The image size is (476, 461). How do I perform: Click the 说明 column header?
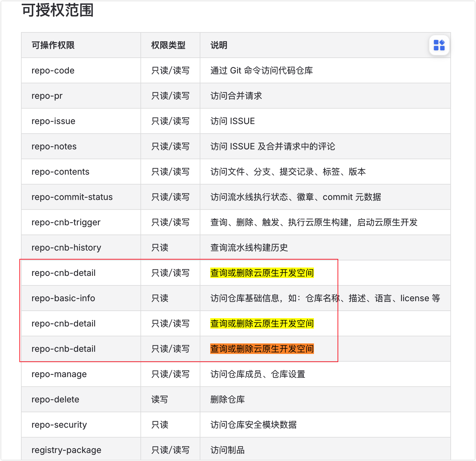click(x=219, y=45)
